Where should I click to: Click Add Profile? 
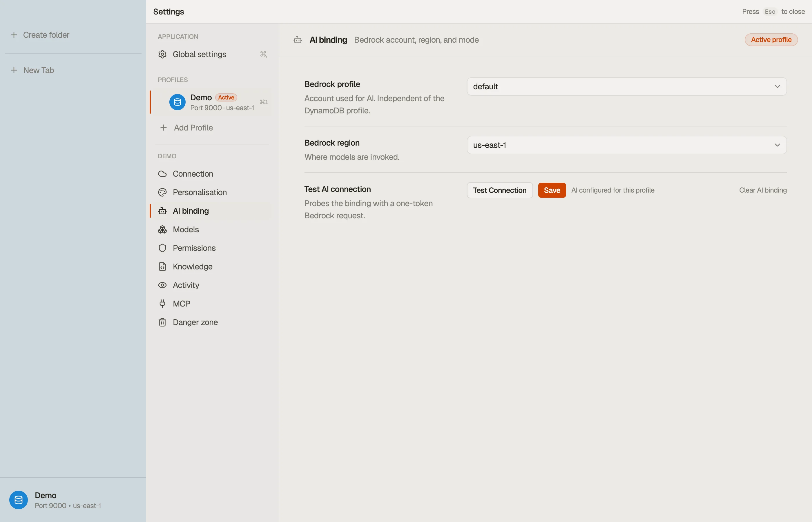point(212,128)
